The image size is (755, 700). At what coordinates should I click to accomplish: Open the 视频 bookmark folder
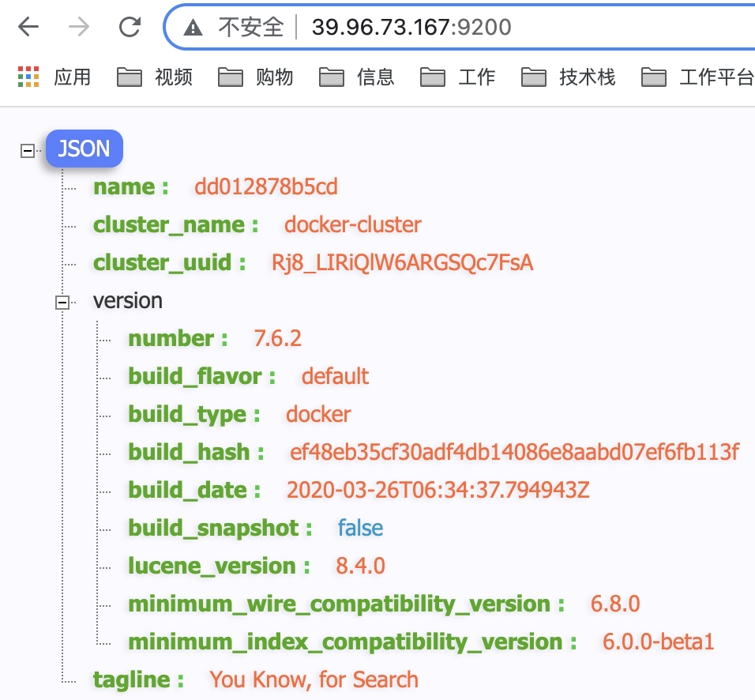(155, 77)
